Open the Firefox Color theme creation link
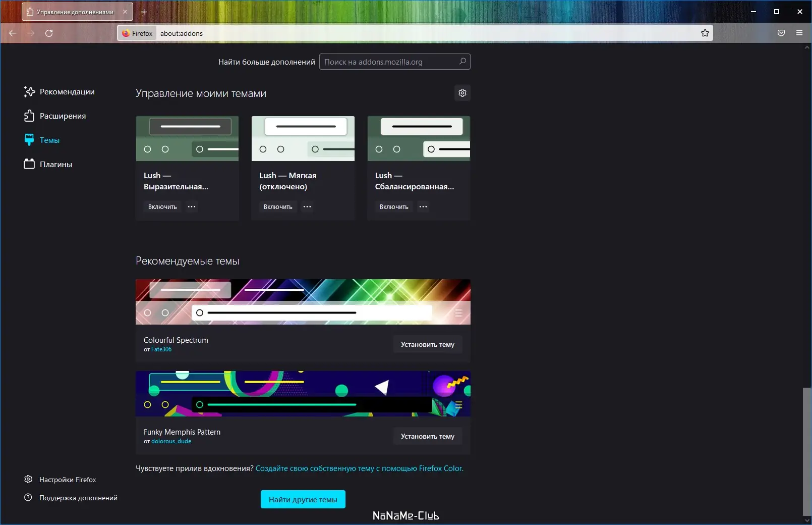Viewport: 812px width, 525px height. 360,468
